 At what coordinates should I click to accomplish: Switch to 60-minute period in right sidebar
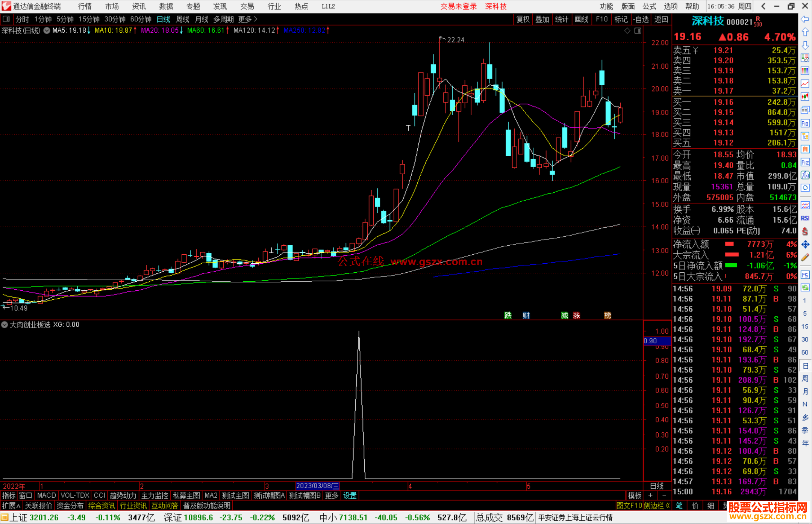click(805, 352)
